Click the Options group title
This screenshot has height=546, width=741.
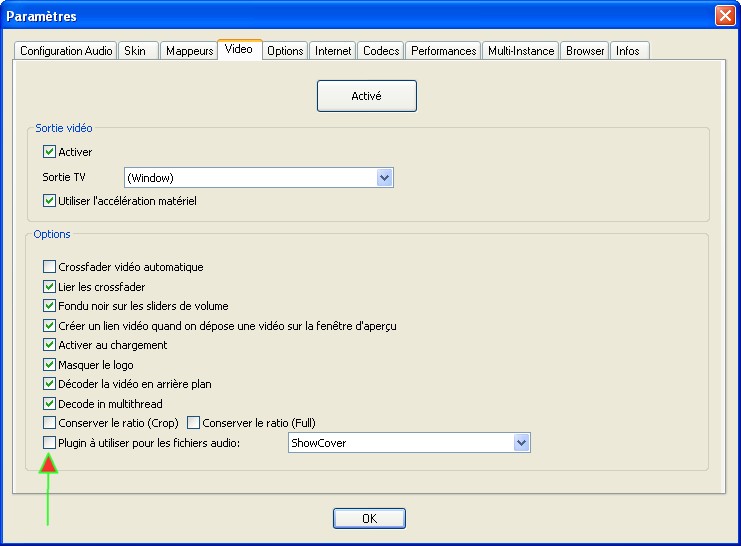(x=52, y=234)
